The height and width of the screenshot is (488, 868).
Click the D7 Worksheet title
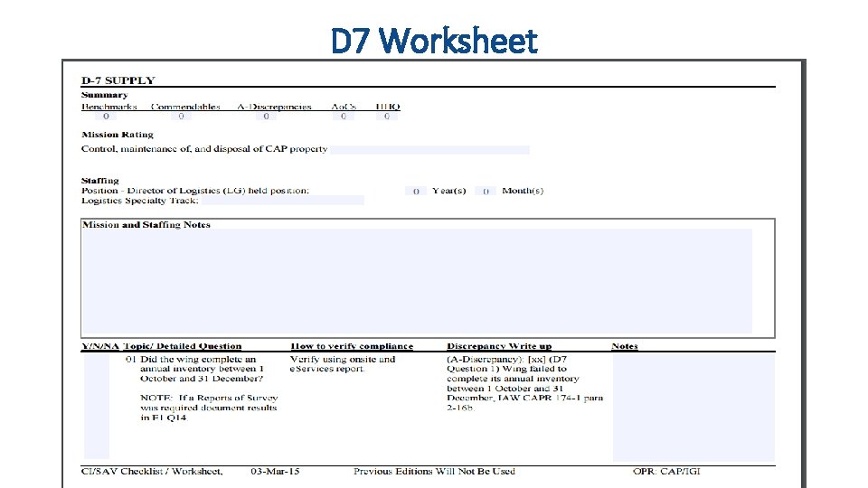pos(434,41)
